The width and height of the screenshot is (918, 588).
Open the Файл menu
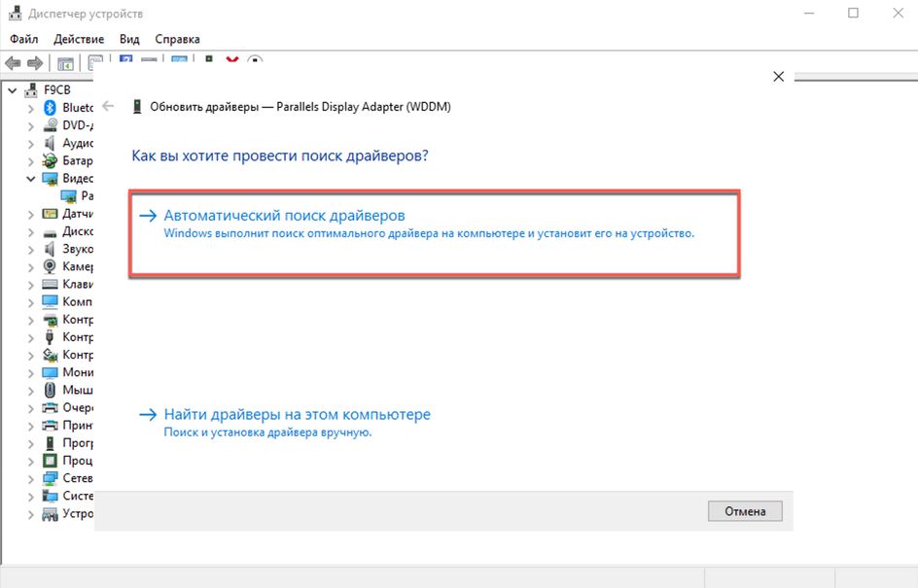pos(24,39)
